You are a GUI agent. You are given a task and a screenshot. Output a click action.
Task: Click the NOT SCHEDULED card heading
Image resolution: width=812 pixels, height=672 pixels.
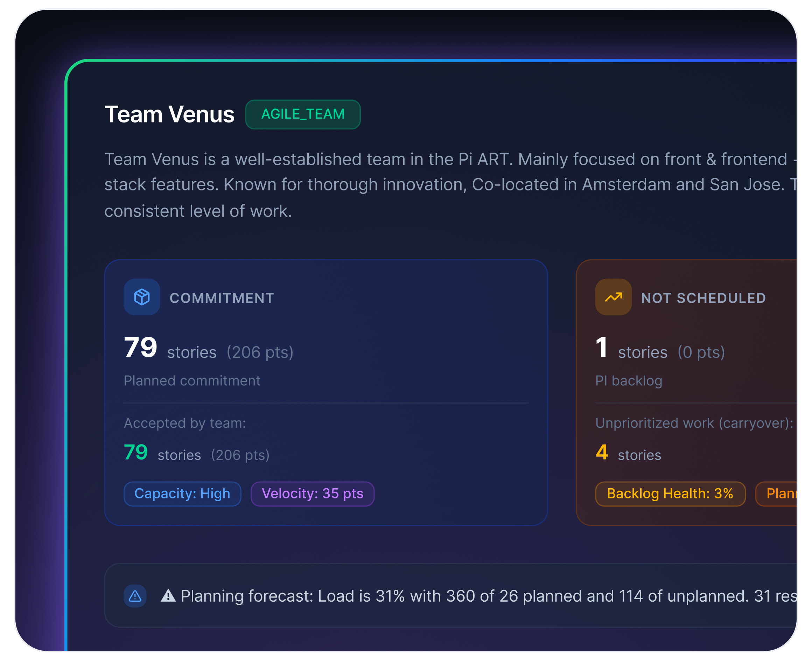point(703,298)
